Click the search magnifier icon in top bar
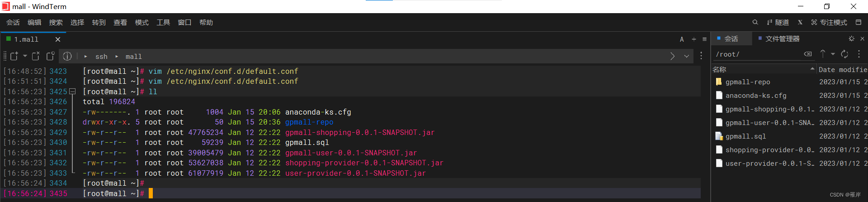 pyautogui.click(x=755, y=22)
